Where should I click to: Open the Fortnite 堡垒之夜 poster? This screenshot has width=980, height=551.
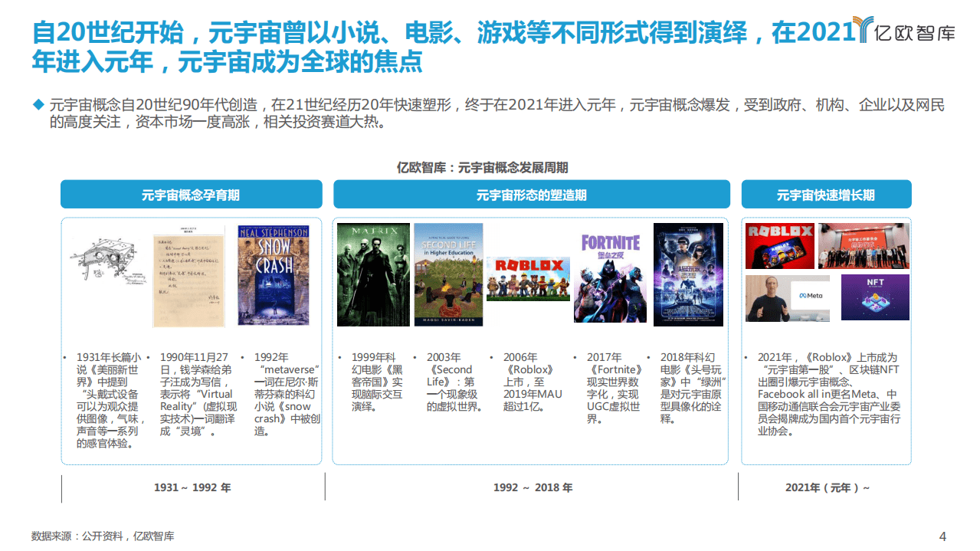pos(610,274)
